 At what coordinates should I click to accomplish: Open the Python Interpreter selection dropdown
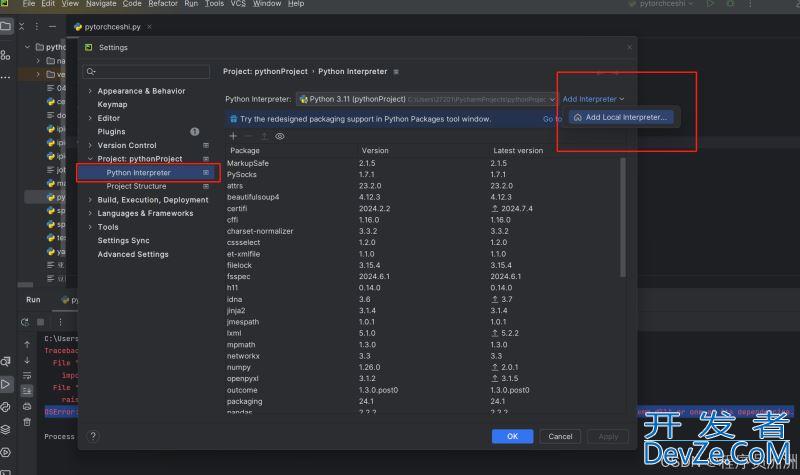point(427,99)
